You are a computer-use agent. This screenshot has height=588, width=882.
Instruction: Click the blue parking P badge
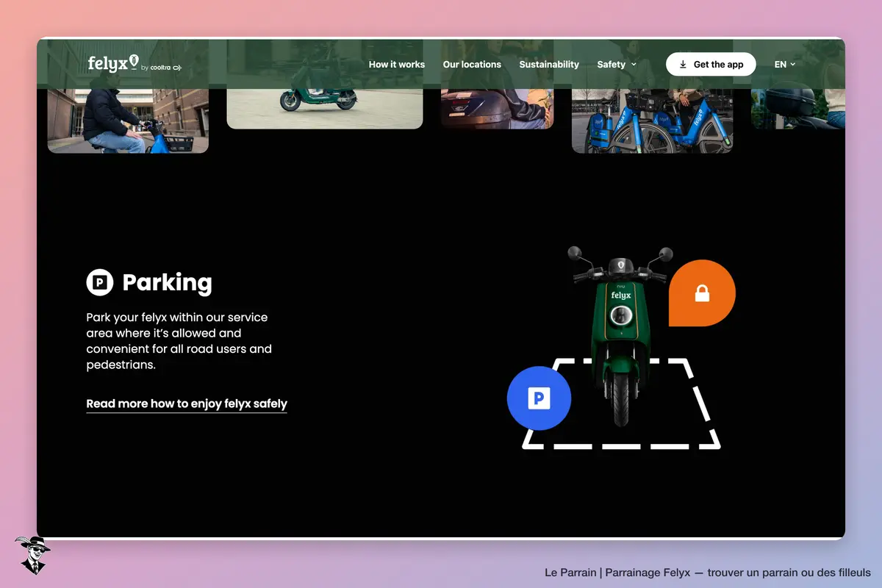[x=539, y=398]
